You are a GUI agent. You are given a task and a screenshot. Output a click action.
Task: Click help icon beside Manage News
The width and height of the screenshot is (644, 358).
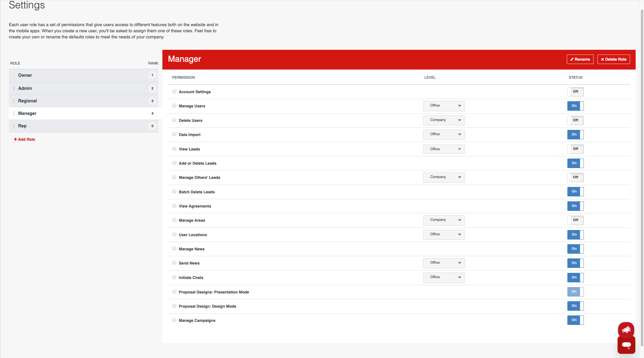174,249
